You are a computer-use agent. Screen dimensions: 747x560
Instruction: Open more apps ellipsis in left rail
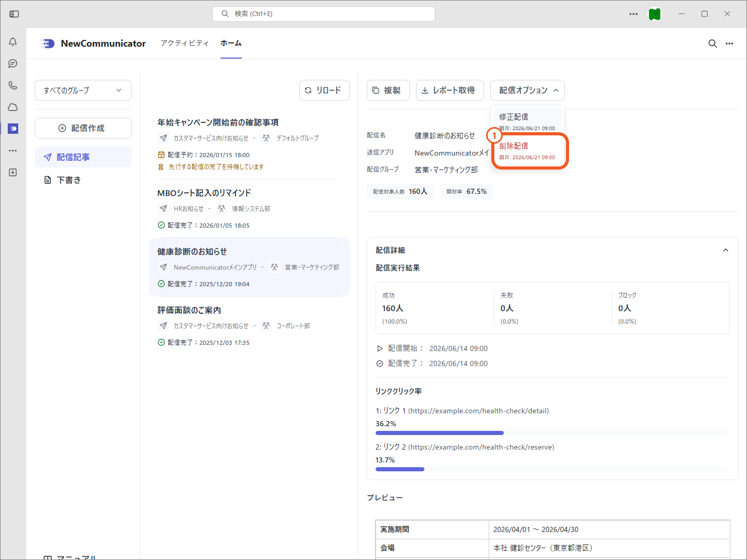click(13, 150)
